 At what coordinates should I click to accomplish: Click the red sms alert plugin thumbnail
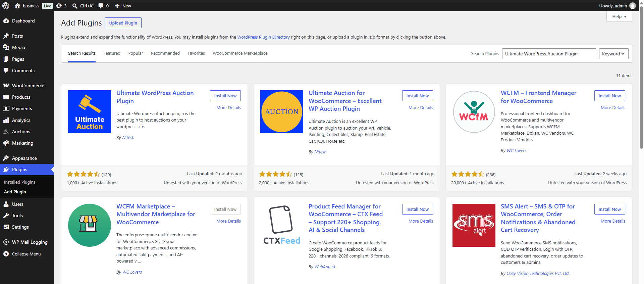click(474, 225)
